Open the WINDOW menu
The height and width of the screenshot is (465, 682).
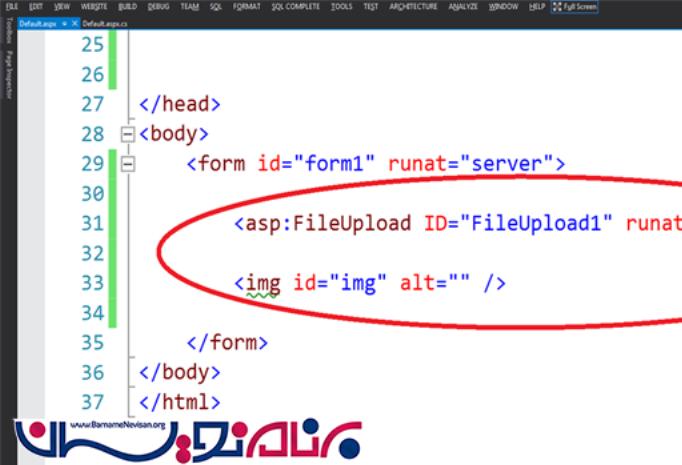pyautogui.click(x=503, y=7)
